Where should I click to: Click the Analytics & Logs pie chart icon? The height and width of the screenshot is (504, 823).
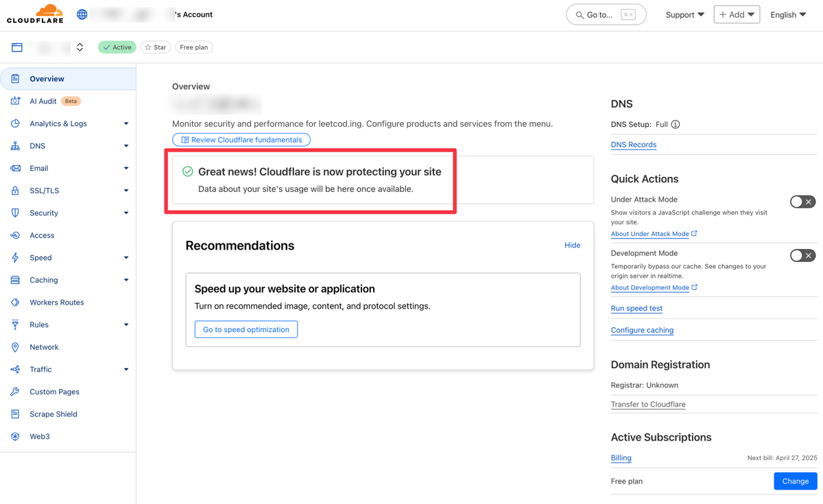(15, 123)
